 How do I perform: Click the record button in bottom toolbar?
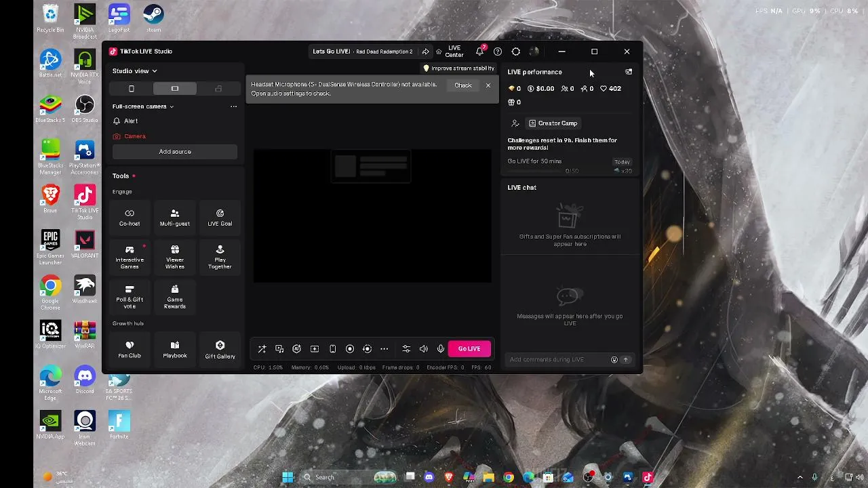350,348
